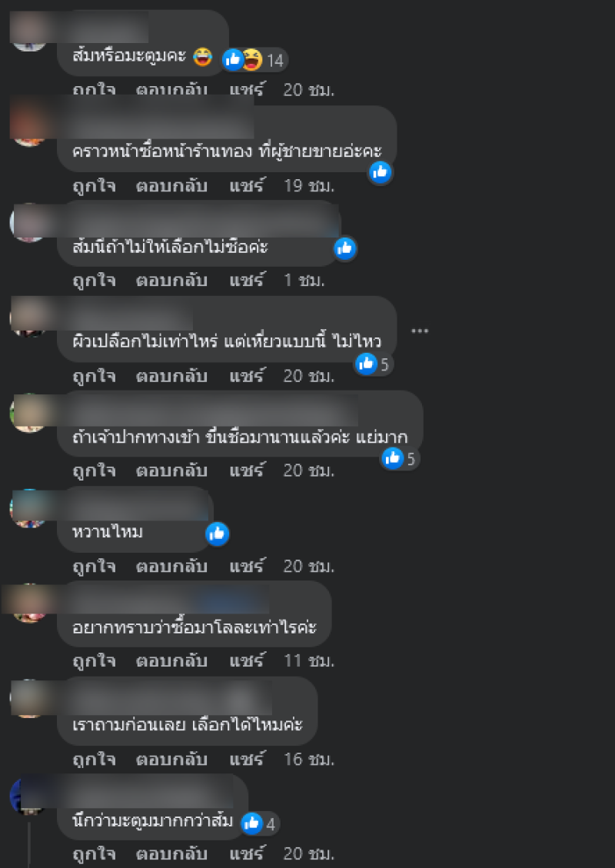The height and width of the screenshot is (868, 615).
Task: Click the like icon on the คราวหน้าซื้อหน้าร้านทอง comment
Action: [381, 172]
